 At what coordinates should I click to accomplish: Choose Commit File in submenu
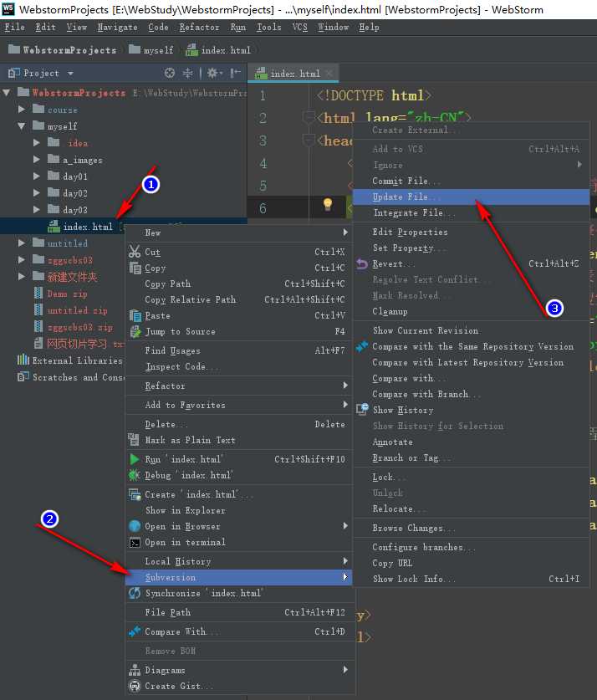tap(472, 181)
